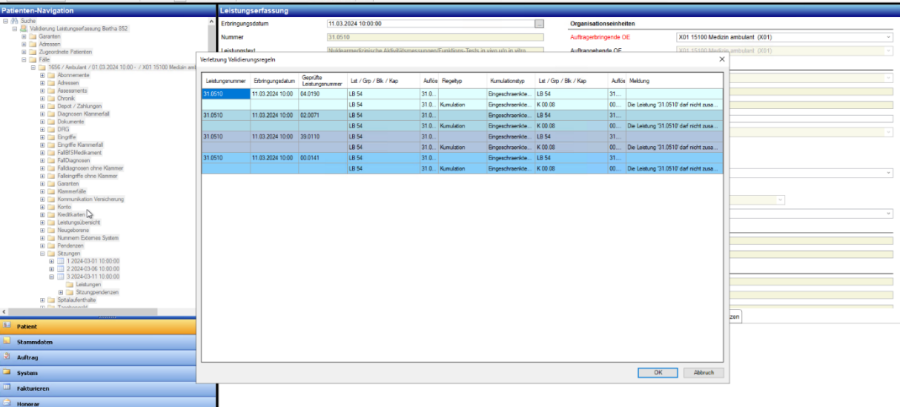Expand the Abonnemente tree node
Screen dimensions: 900x407
[x=41, y=75]
